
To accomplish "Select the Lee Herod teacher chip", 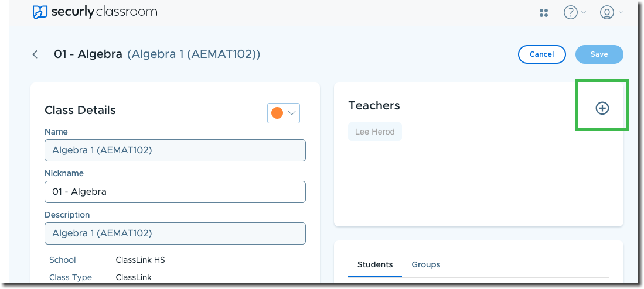I will (x=375, y=132).
